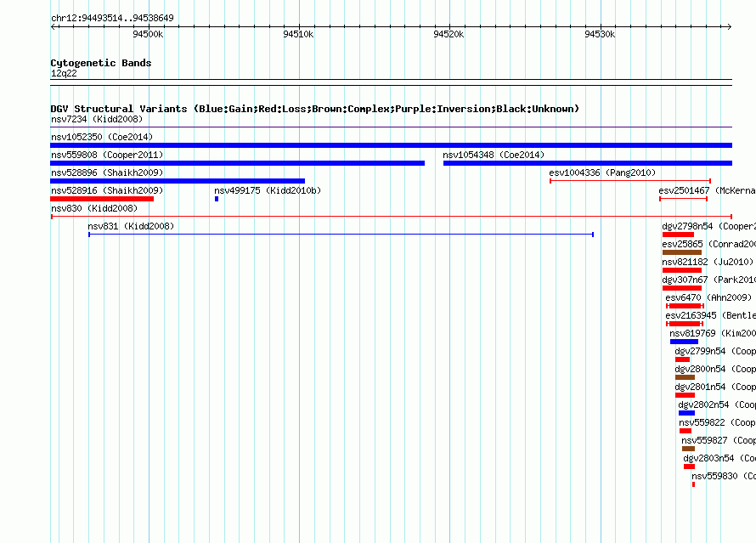
Task: Open the esv25865 variant label
Action: [x=708, y=244]
